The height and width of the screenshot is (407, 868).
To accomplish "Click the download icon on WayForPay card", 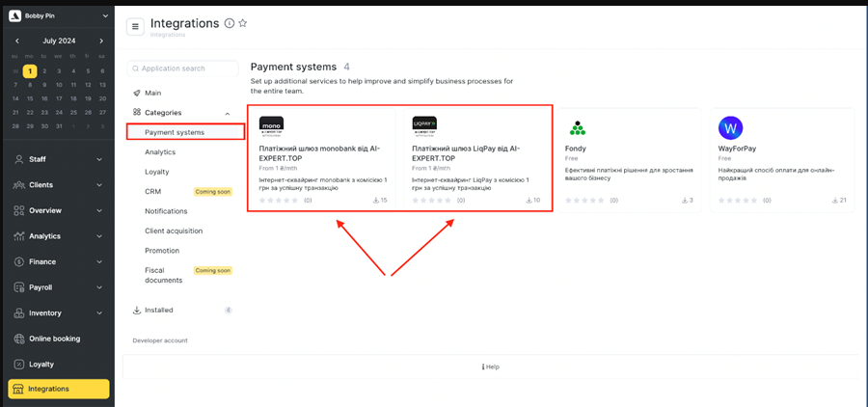I will pyautogui.click(x=835, y=201).
